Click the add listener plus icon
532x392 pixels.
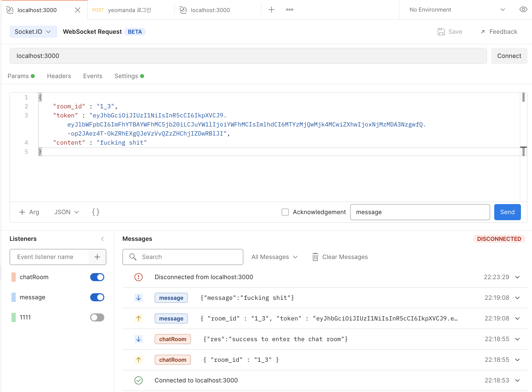click(x=97, y=257)
